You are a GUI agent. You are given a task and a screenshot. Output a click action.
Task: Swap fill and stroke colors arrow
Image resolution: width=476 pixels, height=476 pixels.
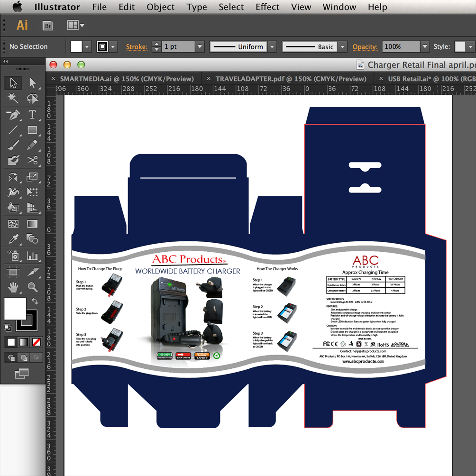(x=35, y=301)
